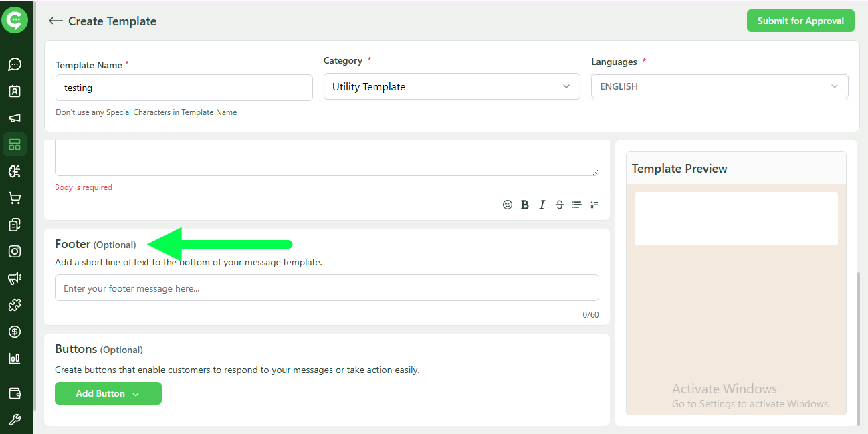Open integrations via the puzzle piece icon
The width and height of the screenshot is (868, 434).
15,304
